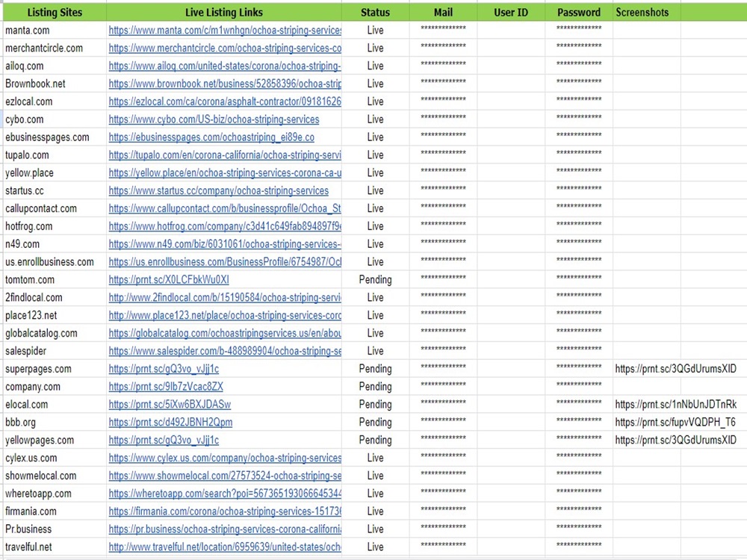Select the screenshot URL in superpages.com row
The height and width of the screenshot is (560, 747).
(675, 369)
